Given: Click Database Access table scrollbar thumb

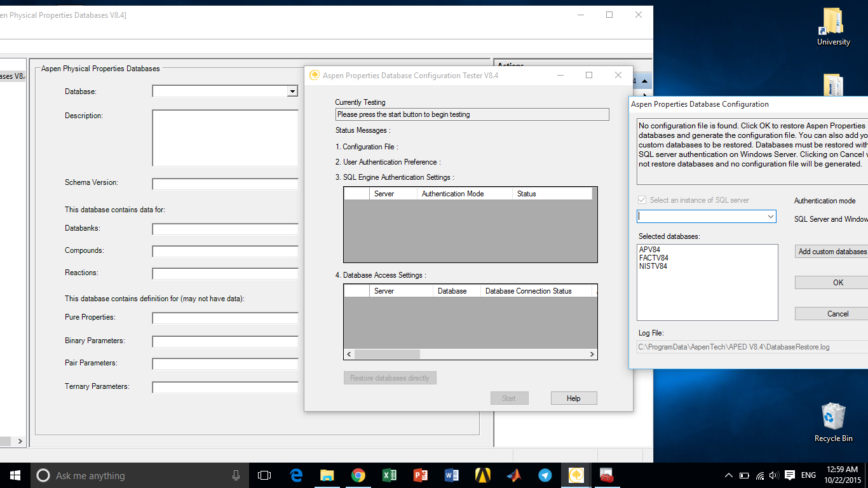Looking at the screenshot, I should [x=387, y=355].
